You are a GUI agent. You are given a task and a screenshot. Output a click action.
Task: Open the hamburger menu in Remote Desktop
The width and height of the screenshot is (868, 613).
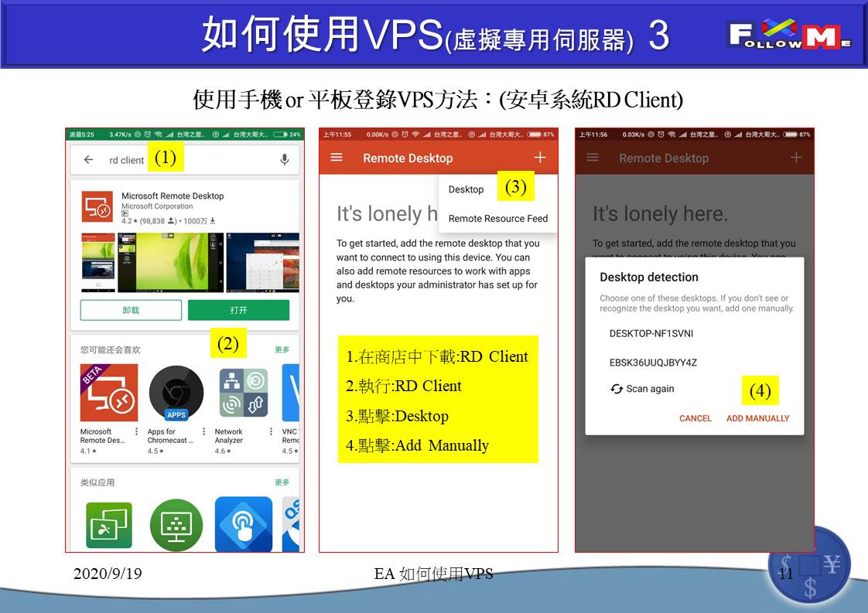(x=337, y=158)
